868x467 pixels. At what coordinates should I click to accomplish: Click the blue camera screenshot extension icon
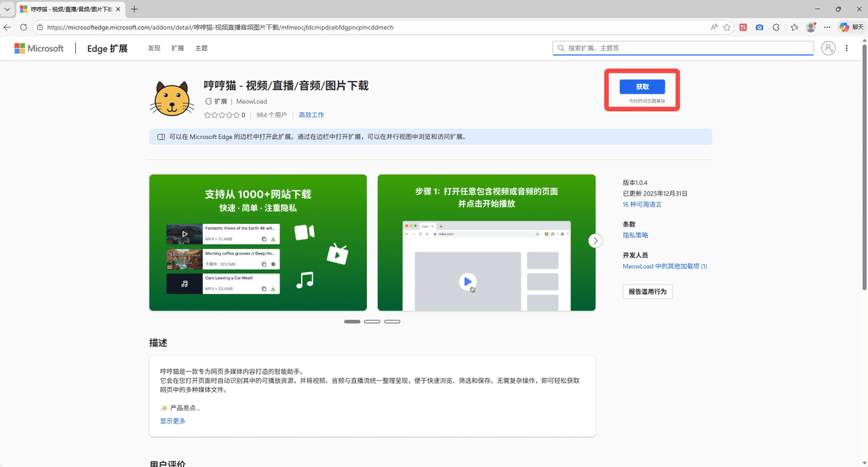(x=759, y=27)
